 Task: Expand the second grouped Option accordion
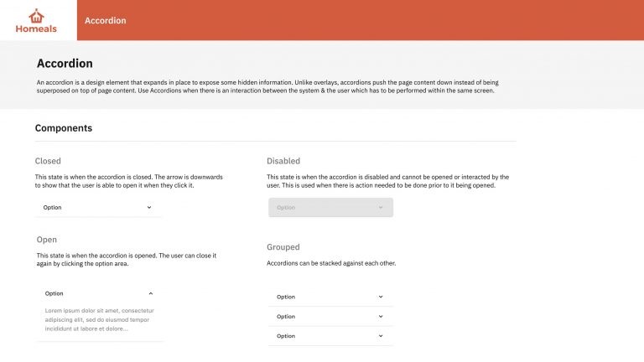(330, 317)
